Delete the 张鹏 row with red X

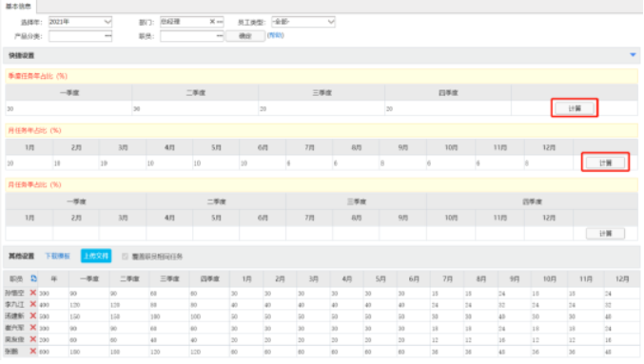tap(33, 352)
